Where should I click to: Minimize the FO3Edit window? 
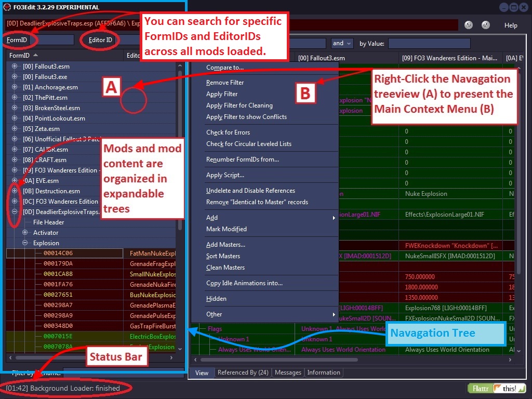504,7
